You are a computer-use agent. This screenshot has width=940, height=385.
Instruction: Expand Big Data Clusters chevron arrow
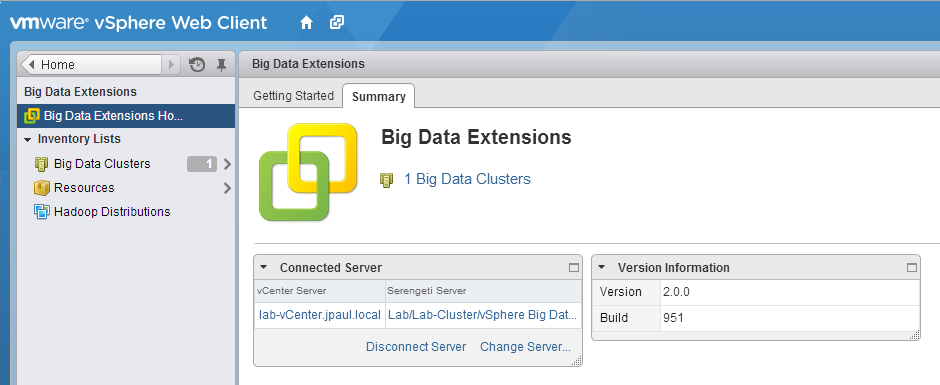pyautogui.click(x=227, y=164)
